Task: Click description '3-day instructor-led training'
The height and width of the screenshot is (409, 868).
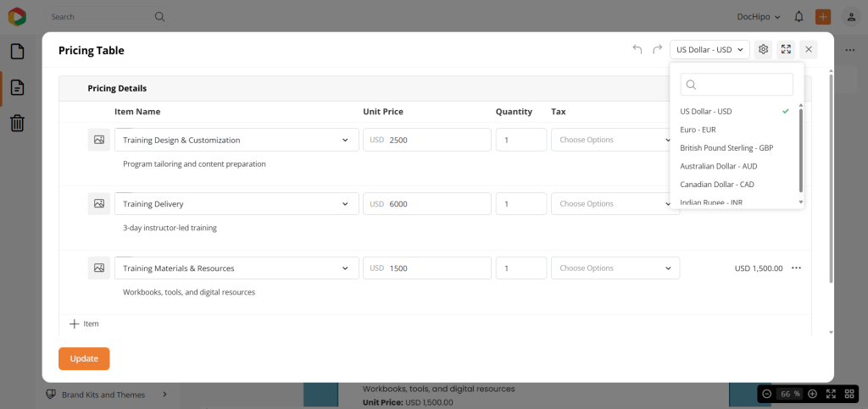Action: tap(170, 228)
